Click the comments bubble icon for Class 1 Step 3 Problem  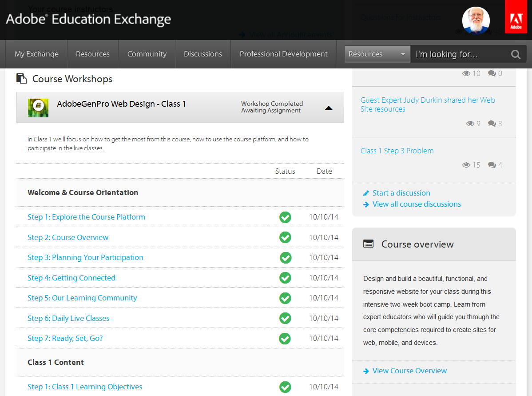492,165
